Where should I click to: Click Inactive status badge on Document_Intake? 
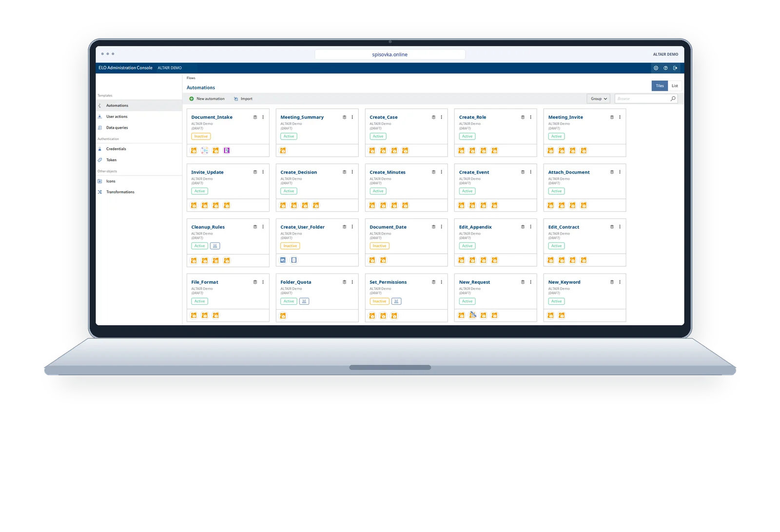pos(201,136)
